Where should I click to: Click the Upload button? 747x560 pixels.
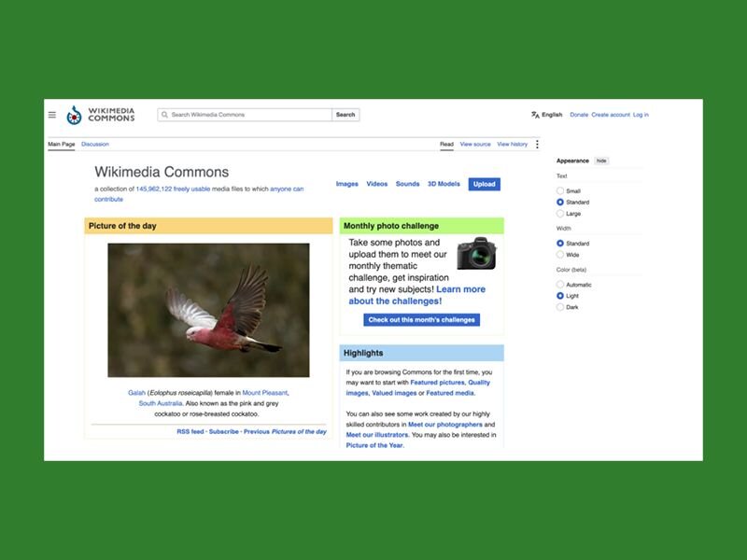(x=484, y=184)
